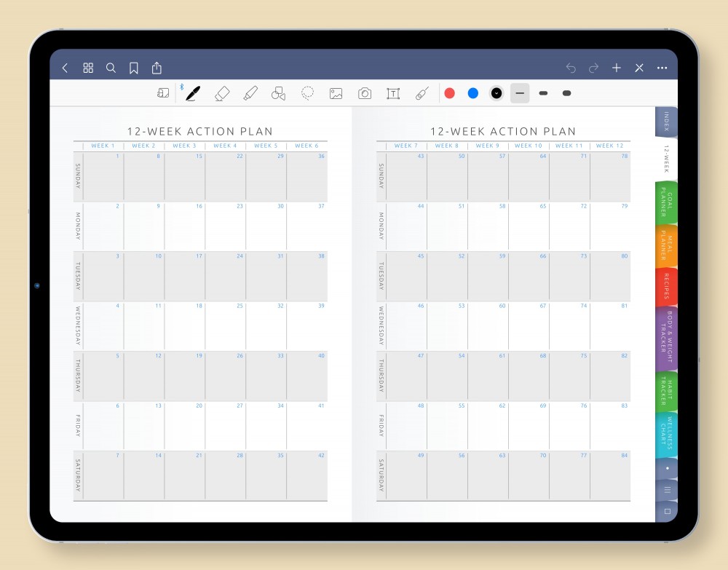Open the BODY & WEIGHT TRACKER tab
The image size is (728, 570).
[x=666, y=338]
